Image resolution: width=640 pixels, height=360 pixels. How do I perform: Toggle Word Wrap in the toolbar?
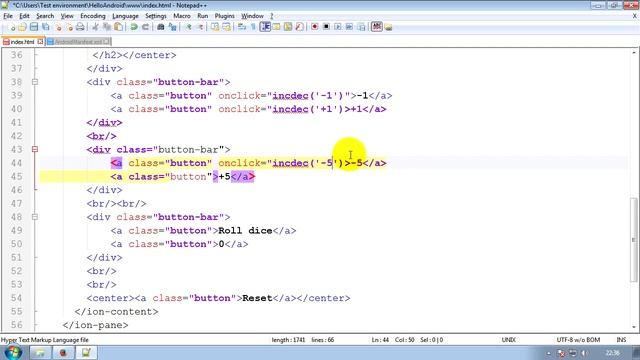[242, 27]
